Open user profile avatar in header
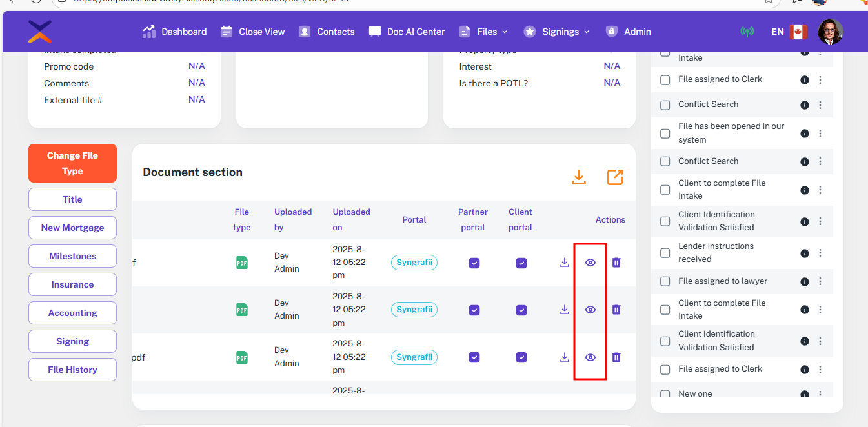Screen dimensions: 868x427 tap(830, 32)
